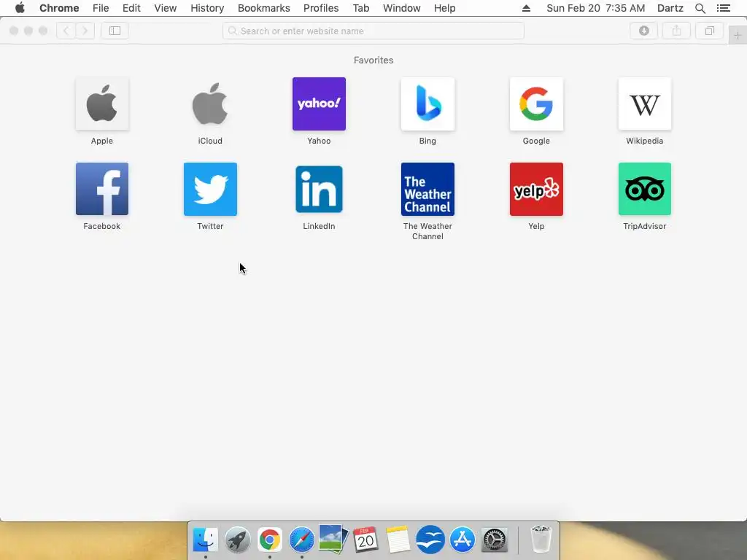
Task: Open the Trash in the Dock
Action: pos(541,540)
